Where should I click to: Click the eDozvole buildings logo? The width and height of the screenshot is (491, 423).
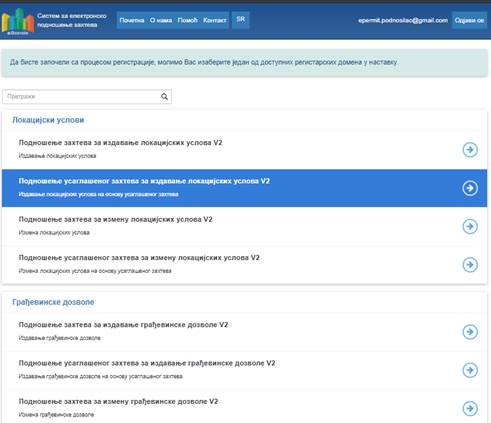[x=18, y=21]
